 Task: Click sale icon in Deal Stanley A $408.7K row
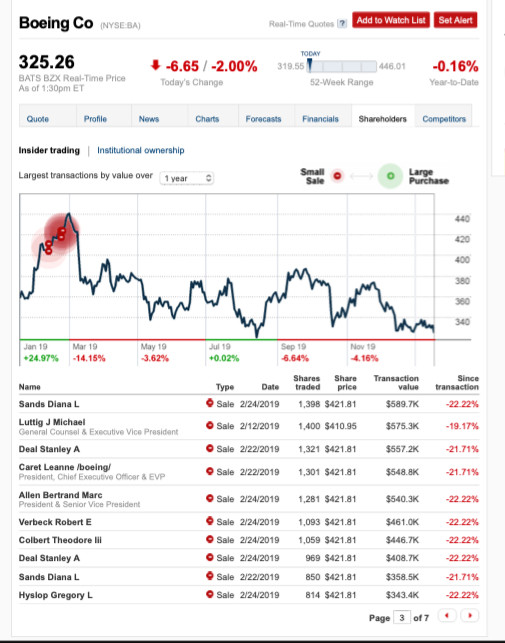pos(210,557)
